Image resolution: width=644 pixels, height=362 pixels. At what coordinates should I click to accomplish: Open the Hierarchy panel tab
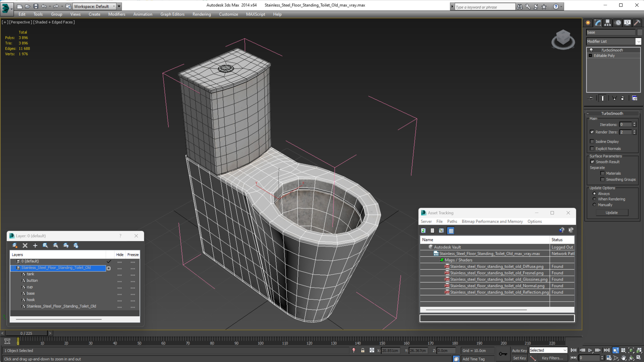point(607,23)
